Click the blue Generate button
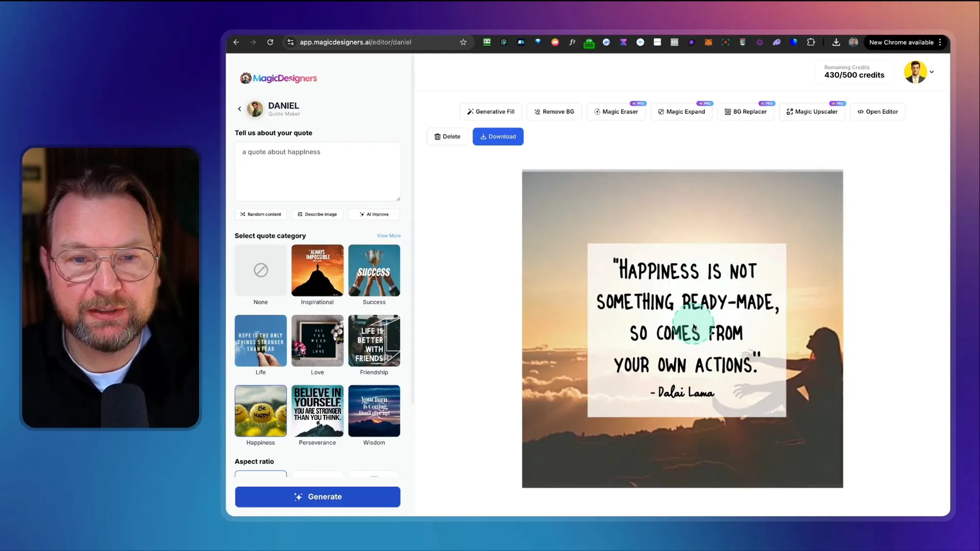The image size is (980, 551). 317,497
